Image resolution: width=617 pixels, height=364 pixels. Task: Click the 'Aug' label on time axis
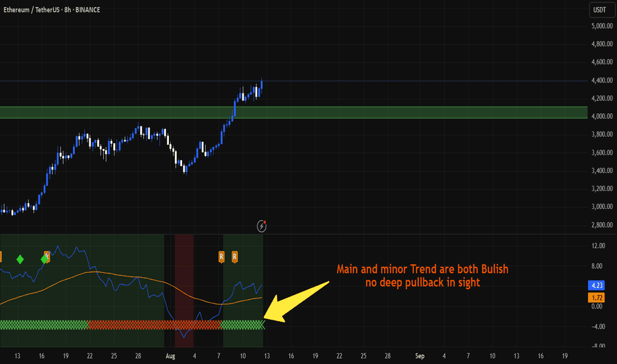tap(170, 356)
